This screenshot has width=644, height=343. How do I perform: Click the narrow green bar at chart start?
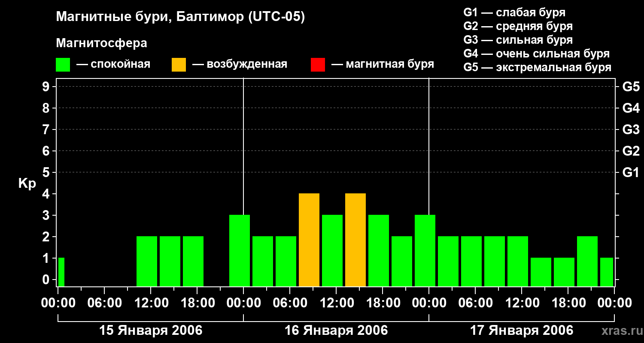(61, 272)
